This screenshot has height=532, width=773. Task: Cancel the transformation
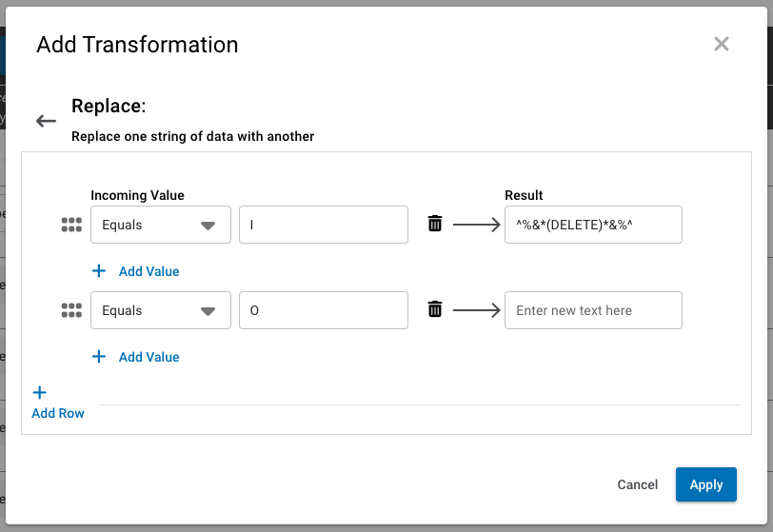click(638, 484)
